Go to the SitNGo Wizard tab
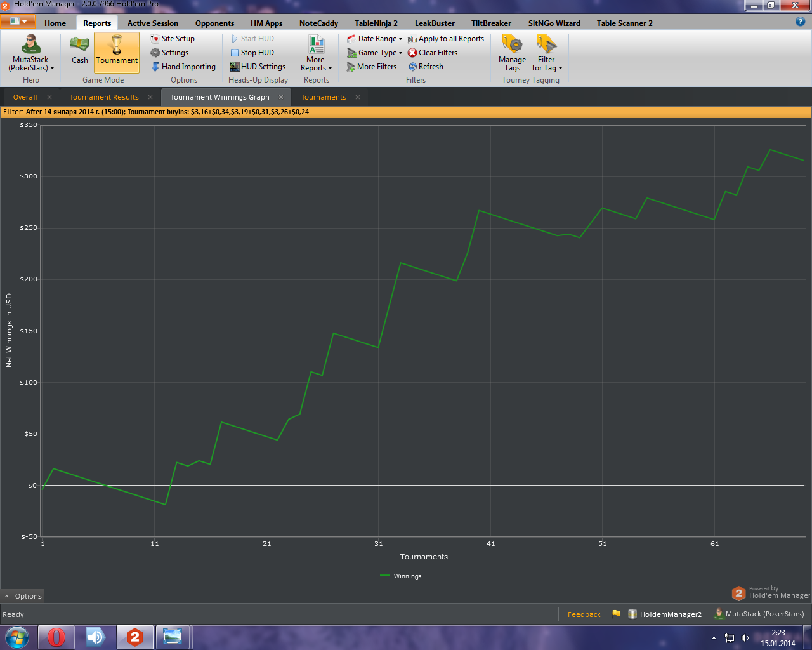This screenshot has height=650, width=812. click(x=554, y=23)
